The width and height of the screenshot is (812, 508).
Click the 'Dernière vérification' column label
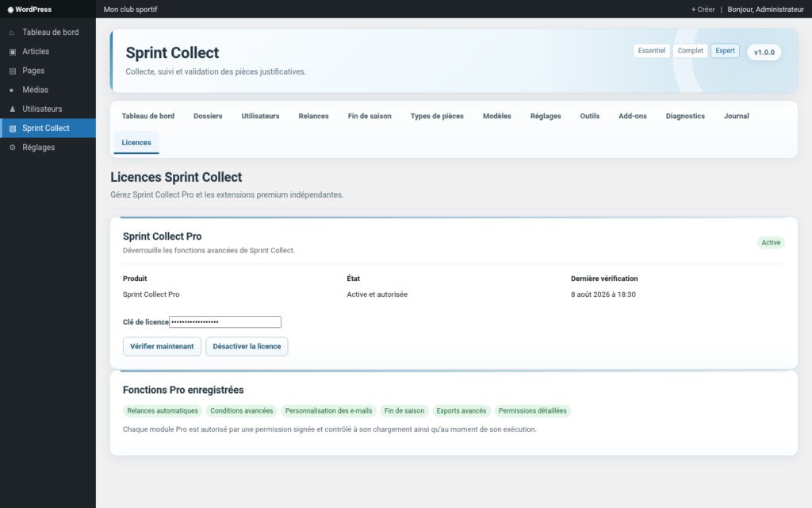coord(604,279)
